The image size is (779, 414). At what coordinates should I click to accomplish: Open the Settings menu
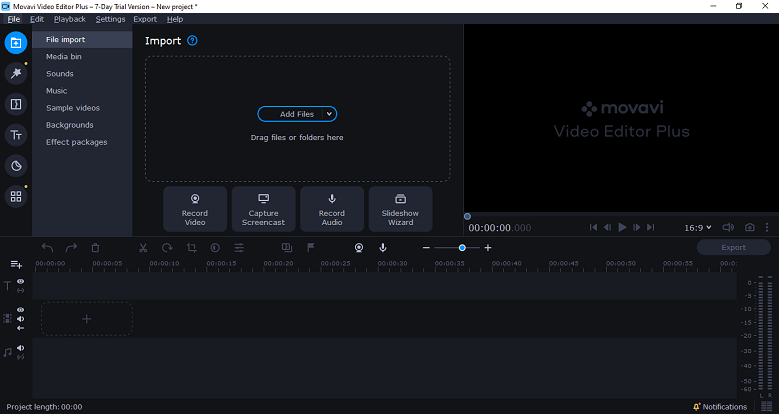pyautogui.click(x=110, y=19)
